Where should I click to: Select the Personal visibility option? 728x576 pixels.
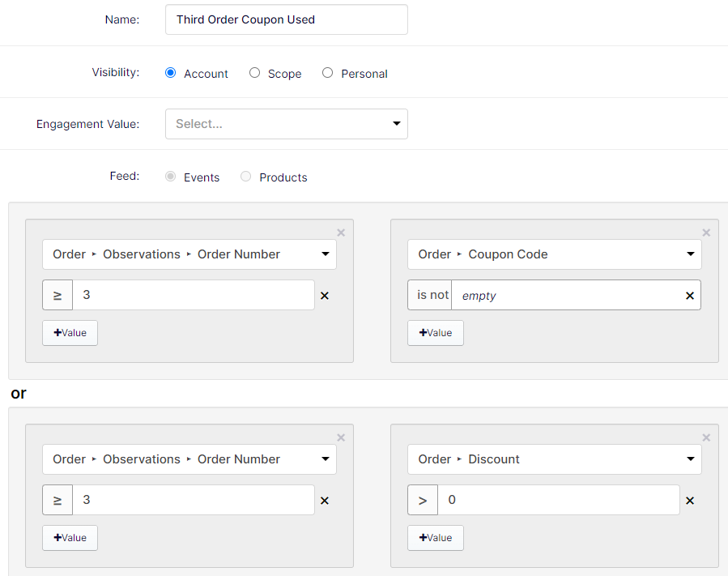tap(327, 73)
